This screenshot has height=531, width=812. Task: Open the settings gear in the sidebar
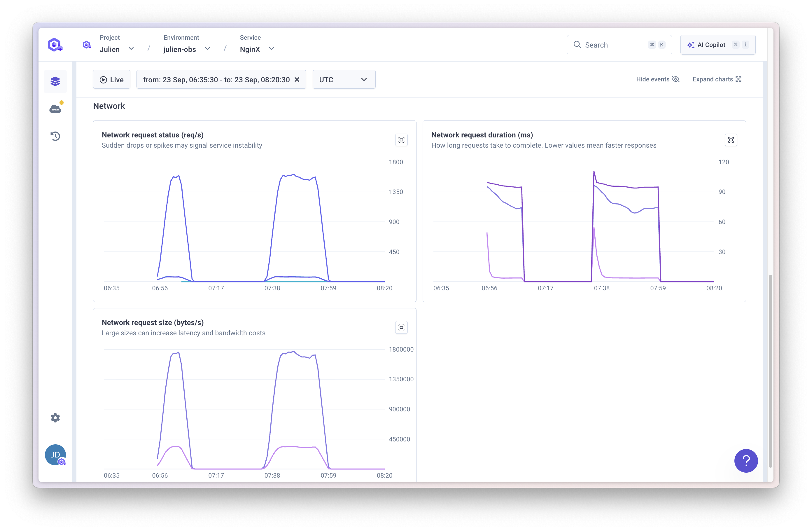[x=55, y=418]
